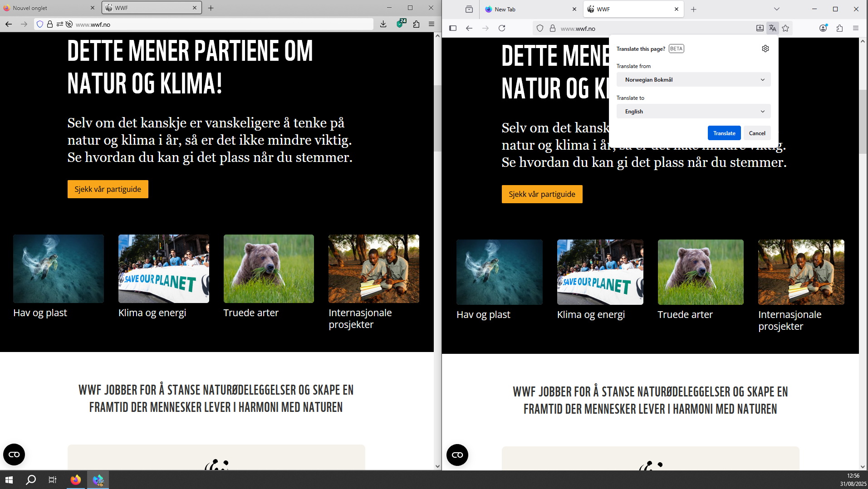Click Sjekk vår partiguide in right browser
The width and height of the screenshot is (868, 489).
tap(542, 194)
